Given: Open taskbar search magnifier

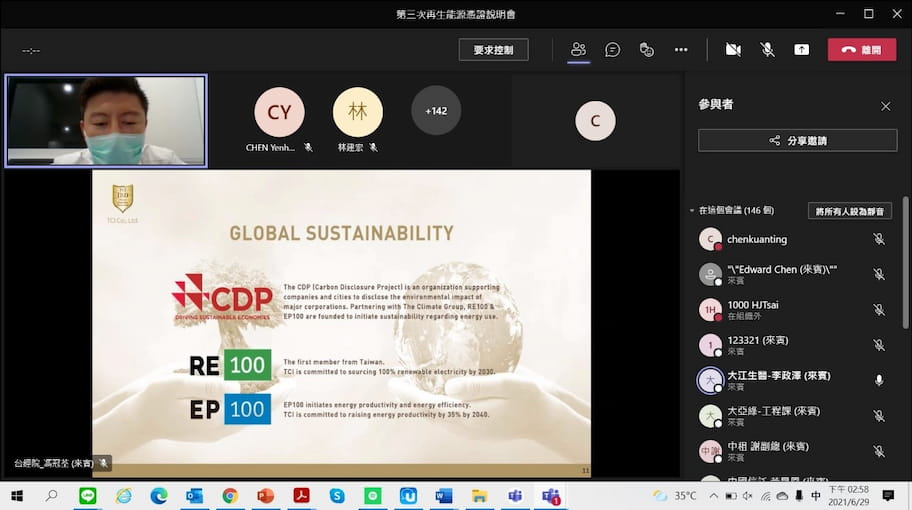Looking at the screenshot, I should [x=52, y=496].
